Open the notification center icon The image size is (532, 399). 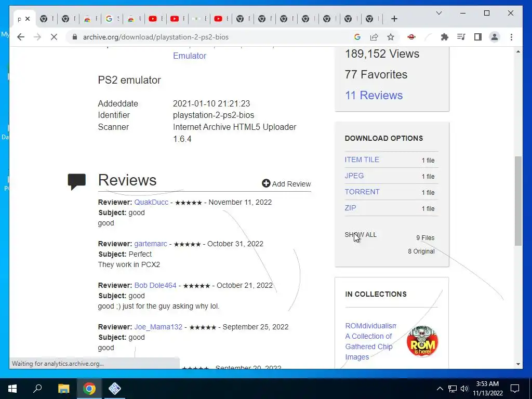tap(515, 389)
